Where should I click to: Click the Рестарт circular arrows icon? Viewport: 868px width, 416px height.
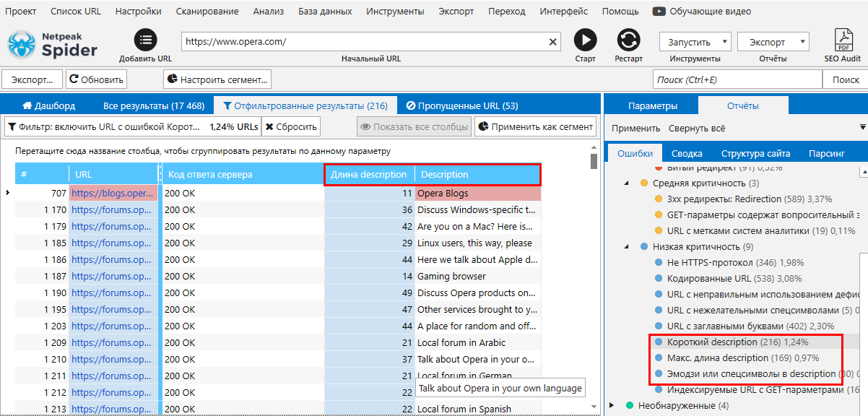628,40
